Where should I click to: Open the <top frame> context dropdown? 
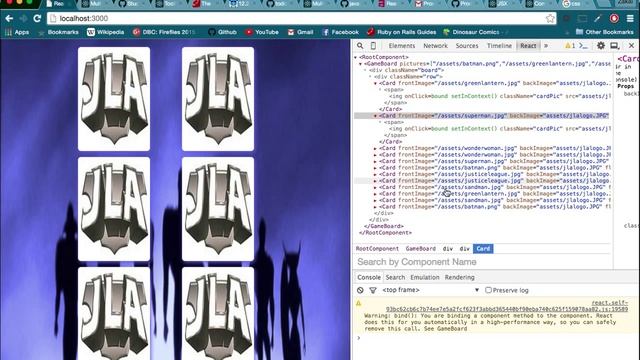tap(430, 290)
